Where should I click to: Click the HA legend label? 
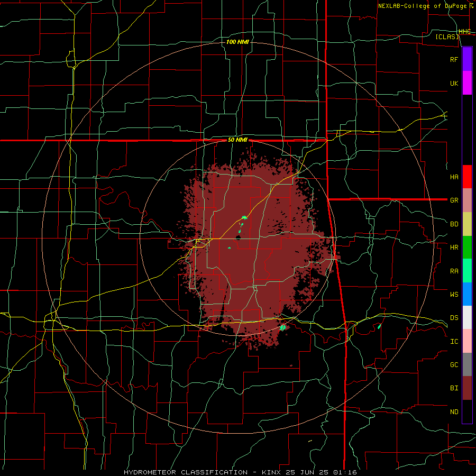click(x=454, y=177)
